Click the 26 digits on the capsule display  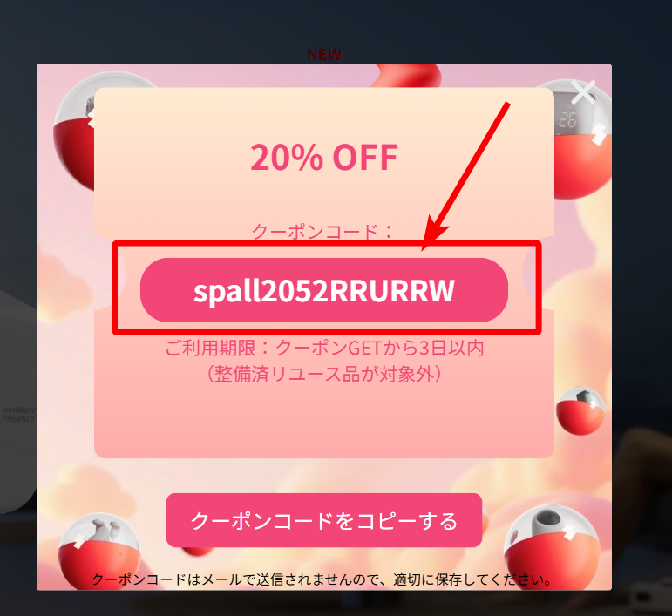[x=567, y=119]
